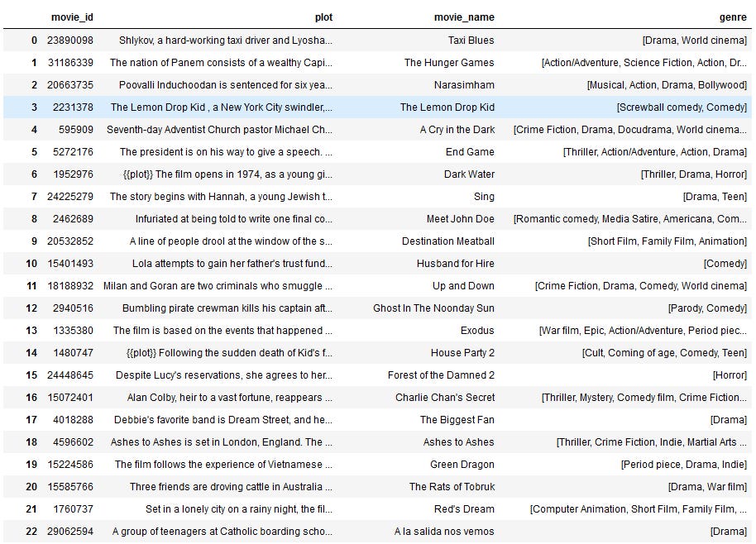
Task: Select A Cry in the Dark cell
Action: [x=457, y=130]
